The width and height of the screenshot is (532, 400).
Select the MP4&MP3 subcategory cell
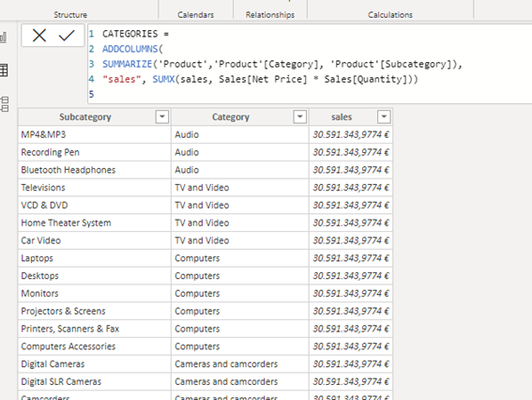tap(95, 134)
